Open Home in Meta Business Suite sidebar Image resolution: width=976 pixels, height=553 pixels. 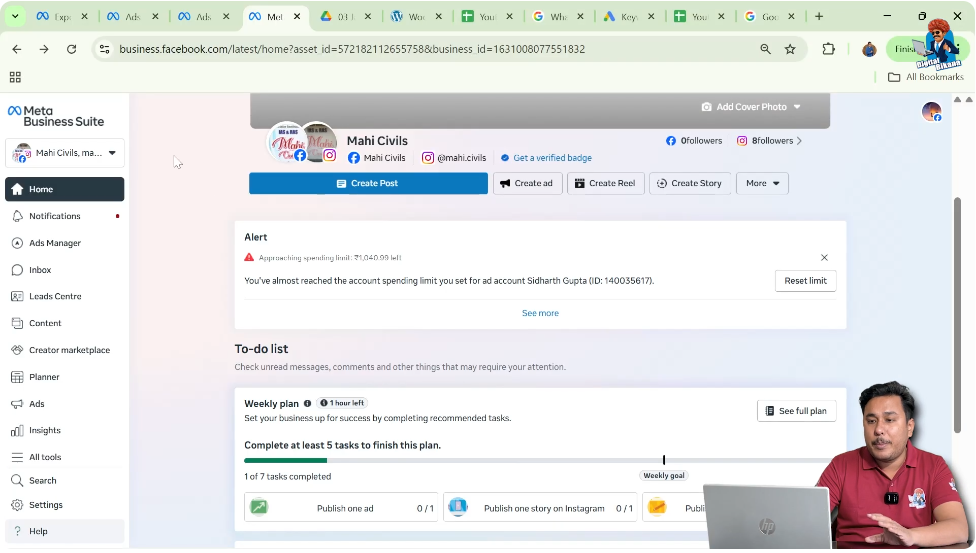tap(65, 189)
